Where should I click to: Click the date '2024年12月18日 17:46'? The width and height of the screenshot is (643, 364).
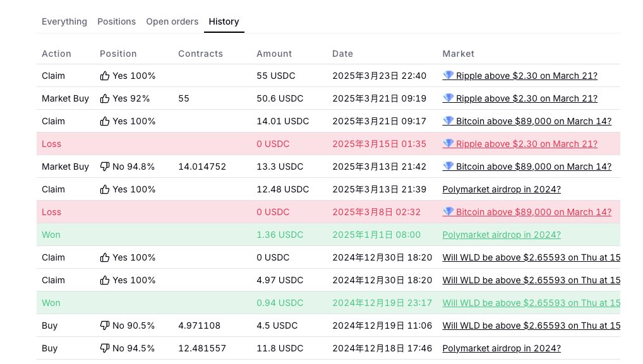tap(382, 348)
